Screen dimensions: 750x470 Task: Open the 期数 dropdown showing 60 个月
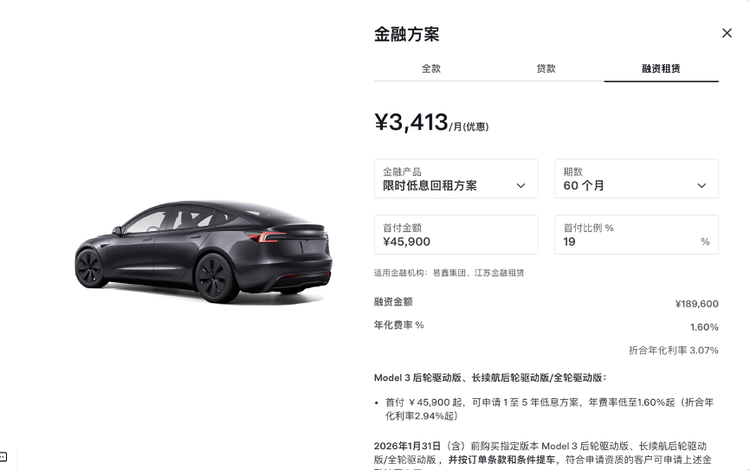[636, 179]
